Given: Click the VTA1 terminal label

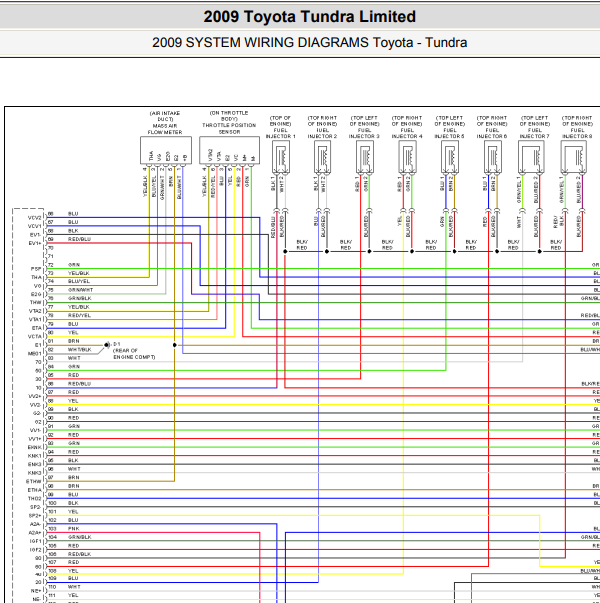Looking at the screenshot, I should point(35,320).
